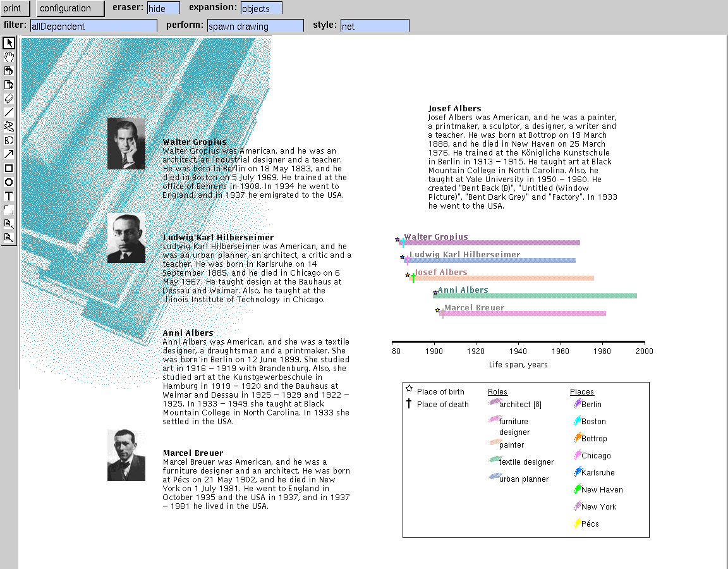Click Anni Albers life span bar

[535, 296]
